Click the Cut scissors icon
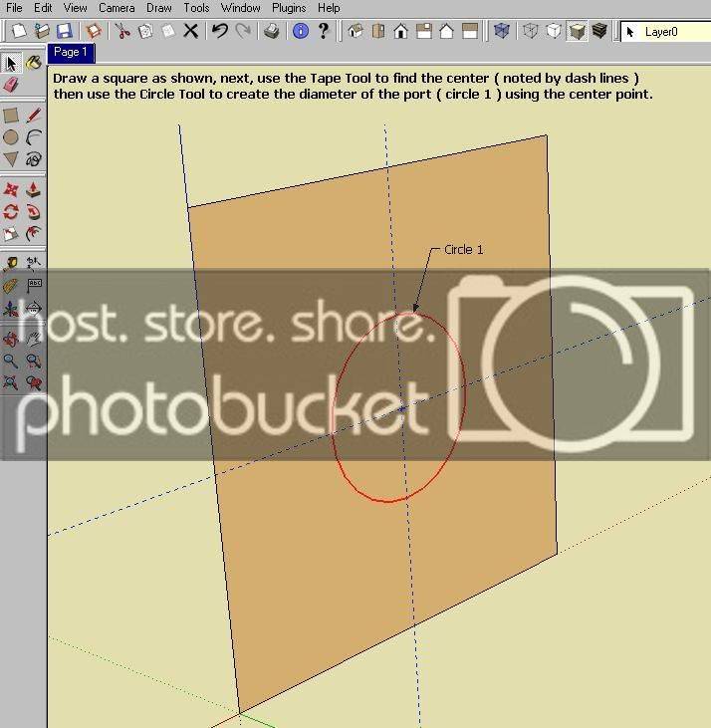This screenshot has width=711, height=728. (x=122, y=32)
